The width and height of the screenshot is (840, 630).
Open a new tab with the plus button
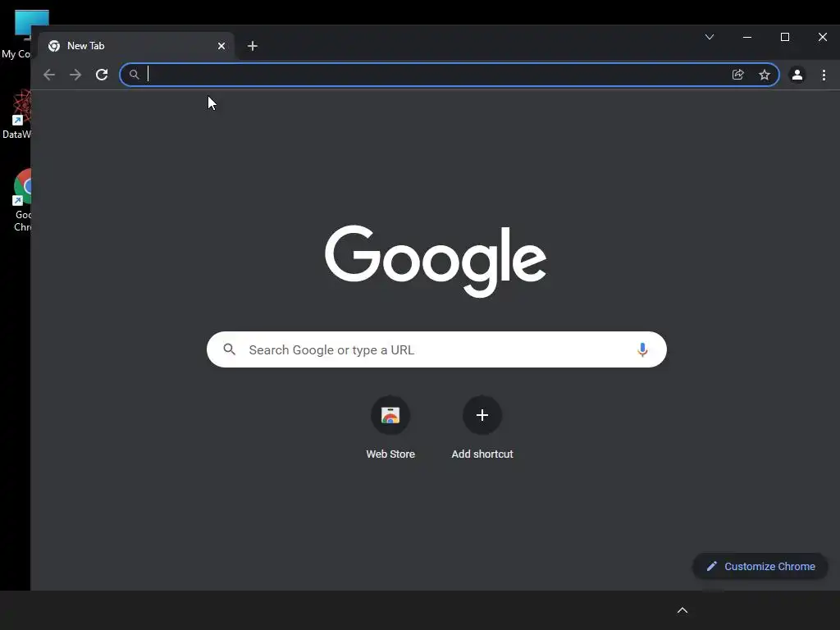(x=253, y=46)
